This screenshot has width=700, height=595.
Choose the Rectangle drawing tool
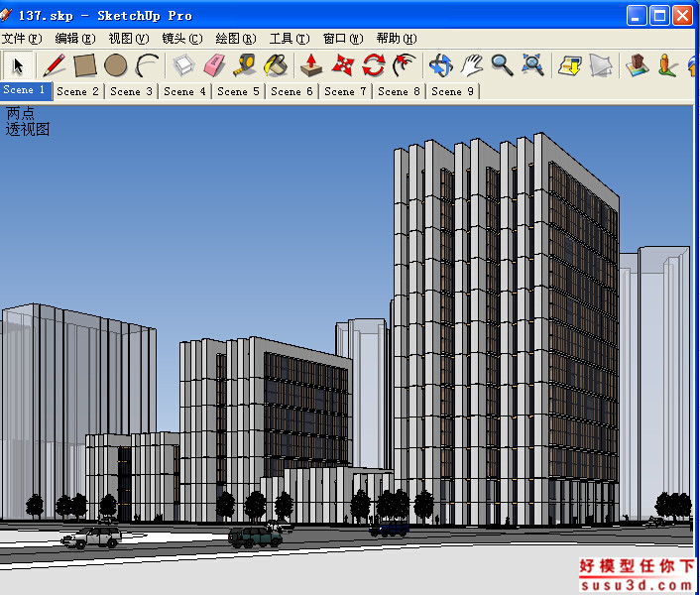pos(85,65)
